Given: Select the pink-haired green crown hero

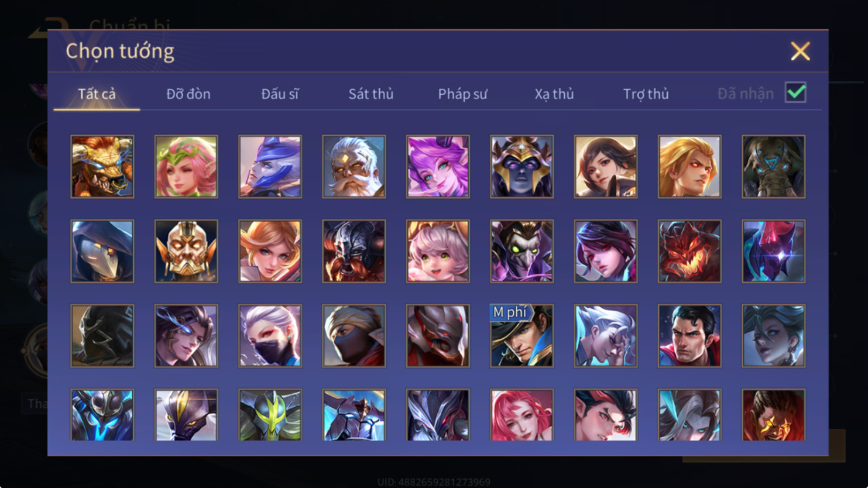Looking at the screenshot, I should pyautogui.click(x=186, y=167).
